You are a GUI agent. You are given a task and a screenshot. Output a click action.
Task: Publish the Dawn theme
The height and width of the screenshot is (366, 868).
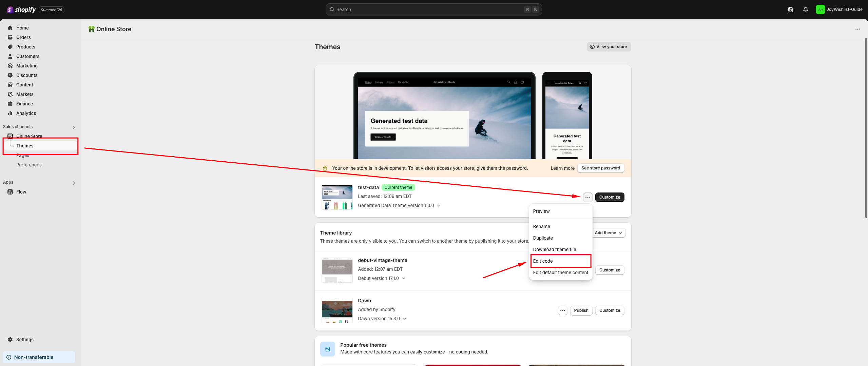[x=581, y=310]
